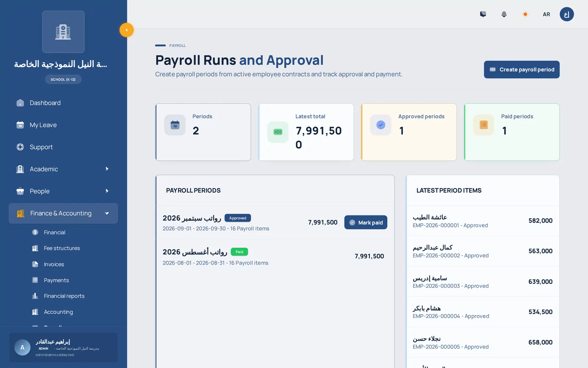
Task: Switch language to AR
Action: tap(546, 14)
